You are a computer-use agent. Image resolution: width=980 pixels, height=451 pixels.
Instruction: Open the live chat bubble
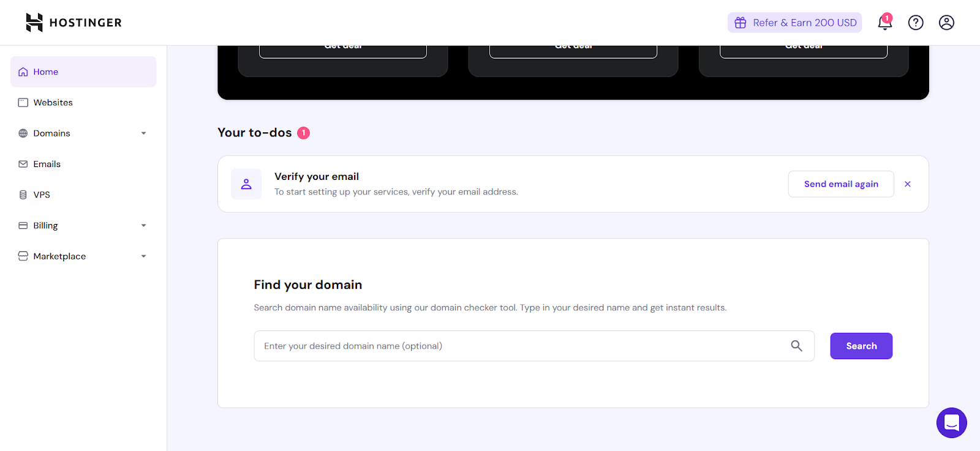click(951, 423)
